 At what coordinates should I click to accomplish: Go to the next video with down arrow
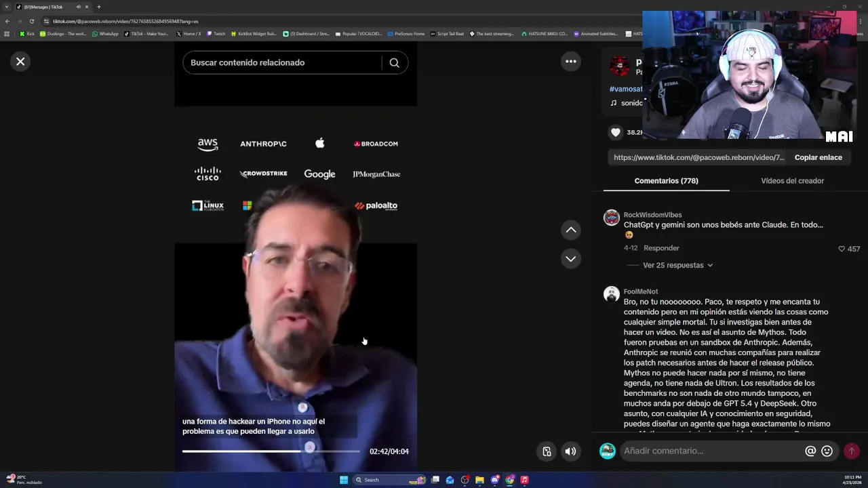[x=571, y=259]
